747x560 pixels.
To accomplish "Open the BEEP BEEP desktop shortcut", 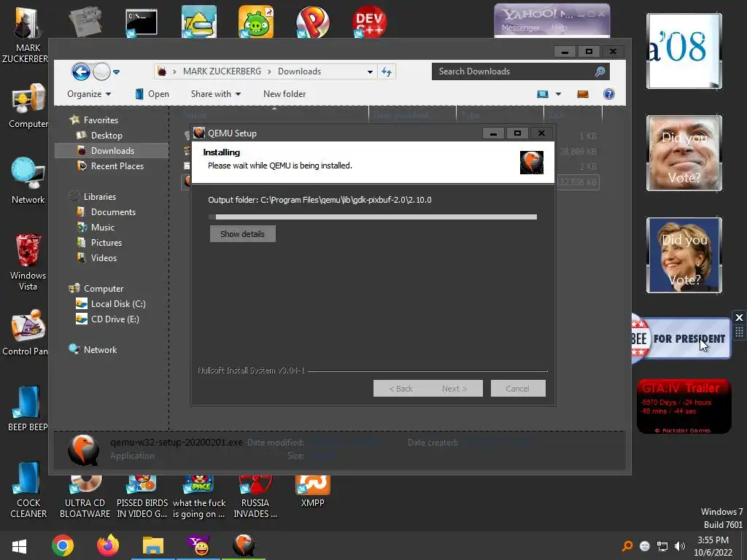I will click(27, 408).
